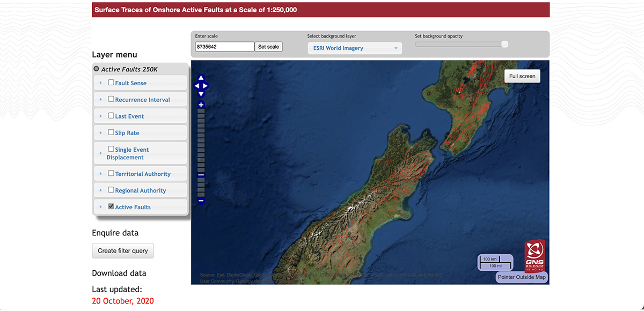644x311 pixels.
Task: Click the '20 October, 2020' date text
Action: click(x=123, y=301)
